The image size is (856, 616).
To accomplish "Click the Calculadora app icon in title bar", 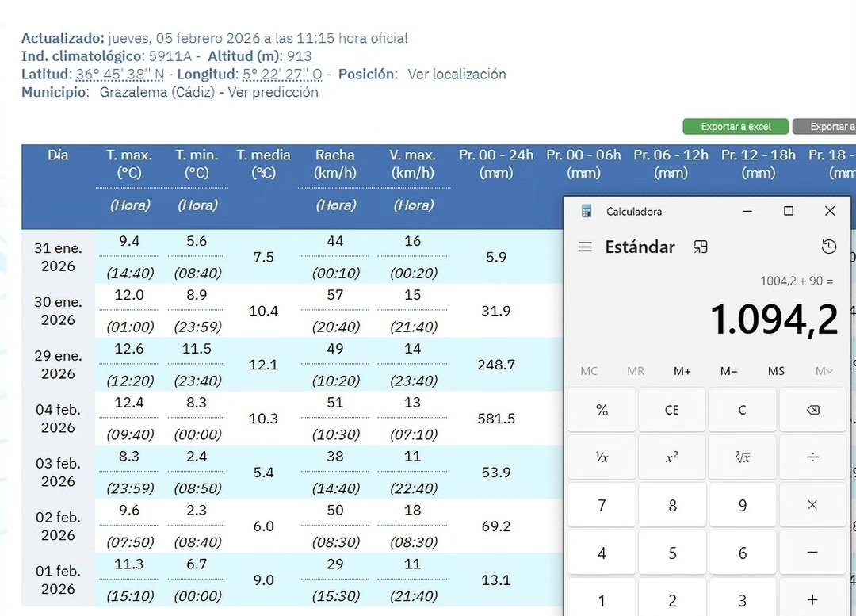I will [587, 212].
